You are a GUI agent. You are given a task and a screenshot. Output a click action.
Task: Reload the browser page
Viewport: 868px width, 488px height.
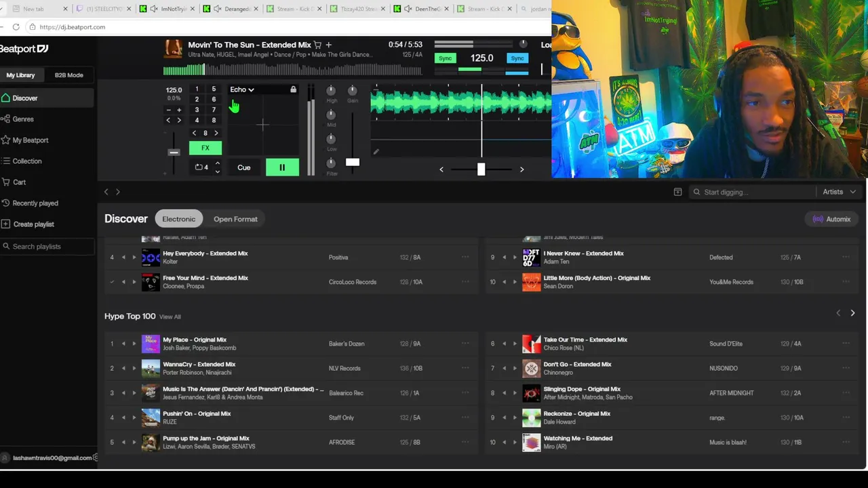(x=16, y=27)
